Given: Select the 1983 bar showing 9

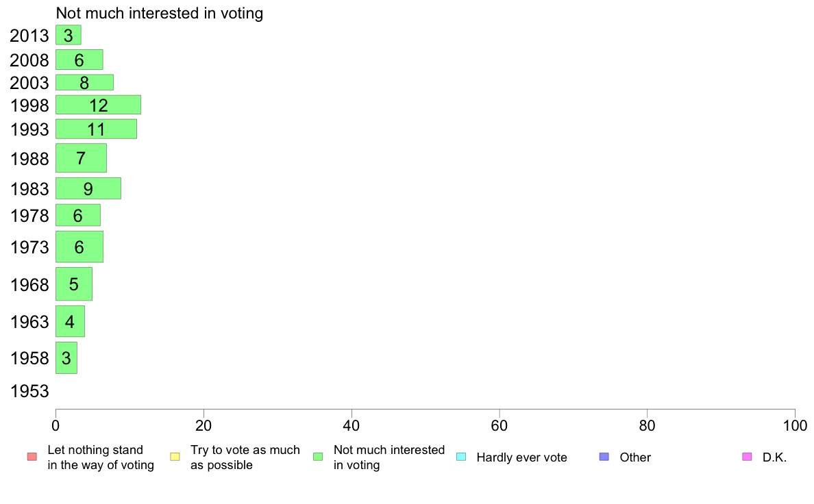Looking at the screenshot, I should point(88,188).
